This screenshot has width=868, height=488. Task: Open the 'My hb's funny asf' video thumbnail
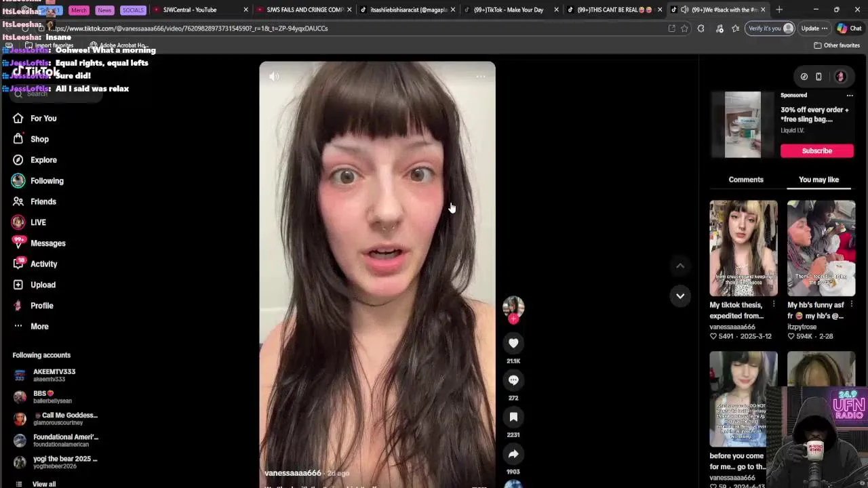coord(821,248)
